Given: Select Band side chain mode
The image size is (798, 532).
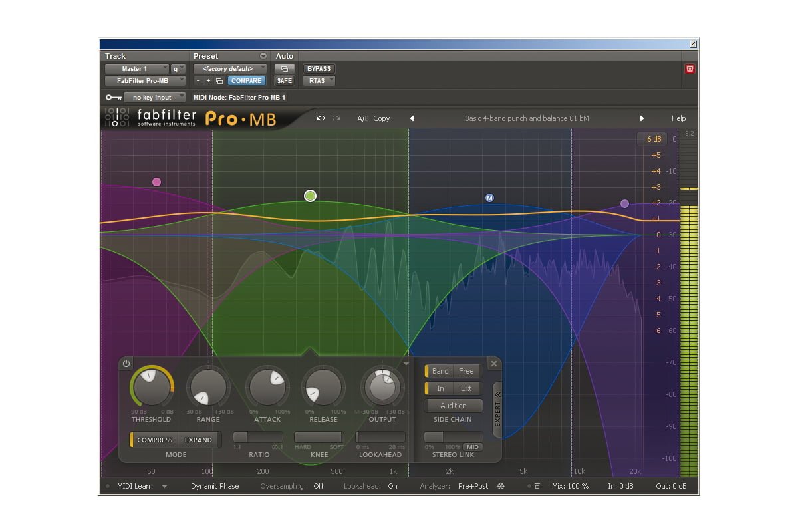Looking at the screenshot, I should pos(440,371).
